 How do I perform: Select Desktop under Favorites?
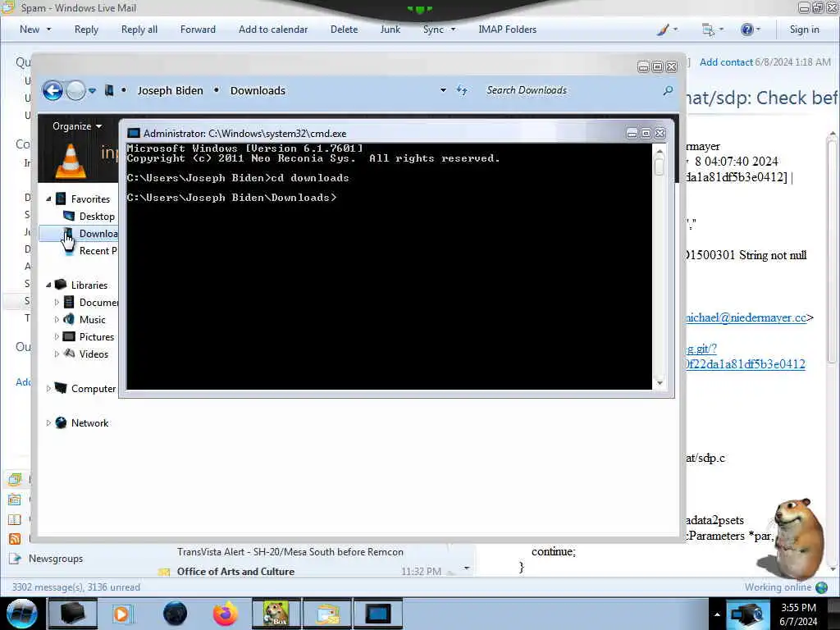pos(97,217)
